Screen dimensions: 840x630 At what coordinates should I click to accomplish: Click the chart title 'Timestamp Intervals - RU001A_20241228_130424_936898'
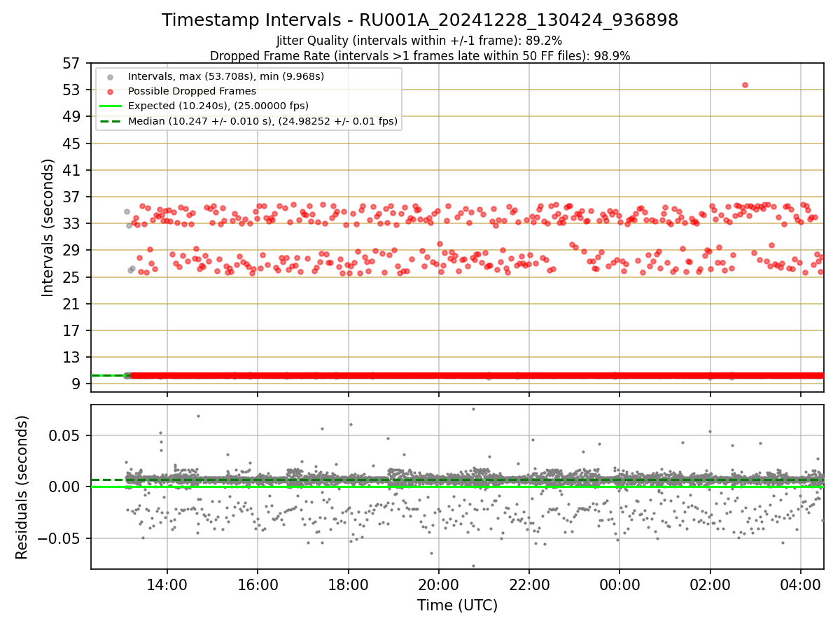point(420,20)
